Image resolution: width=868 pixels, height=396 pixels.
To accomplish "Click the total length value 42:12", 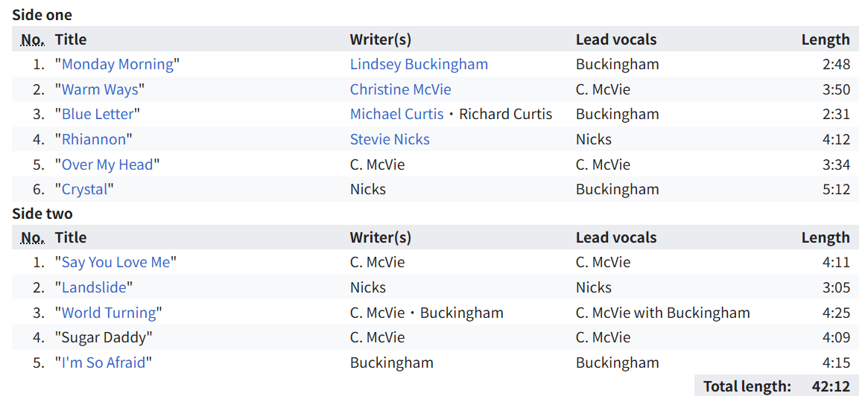I will [831, 386].
